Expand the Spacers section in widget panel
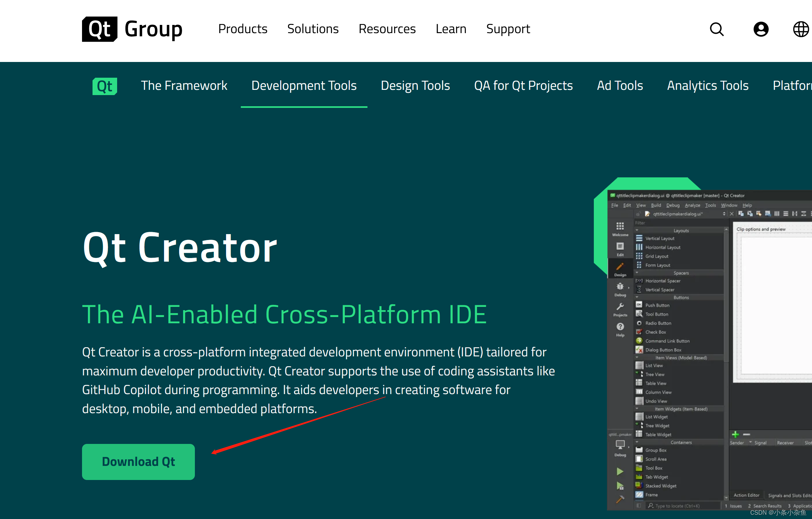Screen dimensions: 812x519 point(681,273)
